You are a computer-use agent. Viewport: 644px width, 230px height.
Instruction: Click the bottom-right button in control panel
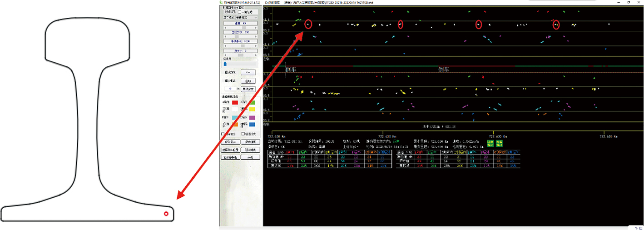pyautogui.click(x=249, y=157)
